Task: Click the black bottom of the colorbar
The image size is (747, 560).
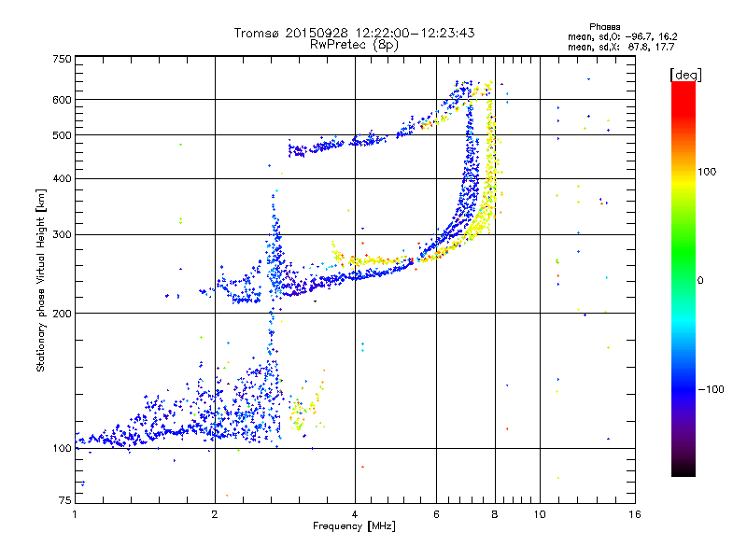Action: (x=684, y=469)
